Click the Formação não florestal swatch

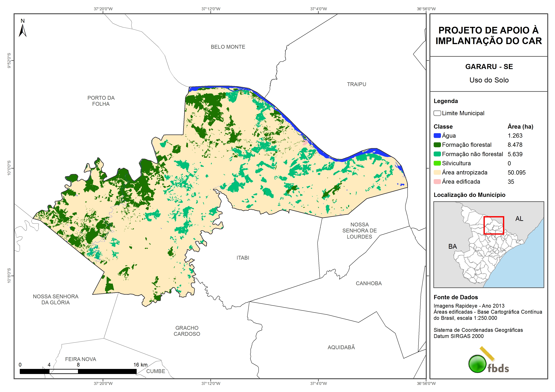click(x=437, y=154)
